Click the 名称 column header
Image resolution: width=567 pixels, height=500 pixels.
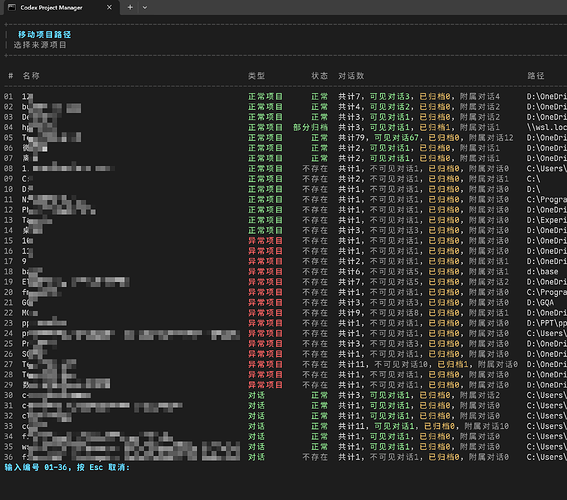[x=31, y=76]
